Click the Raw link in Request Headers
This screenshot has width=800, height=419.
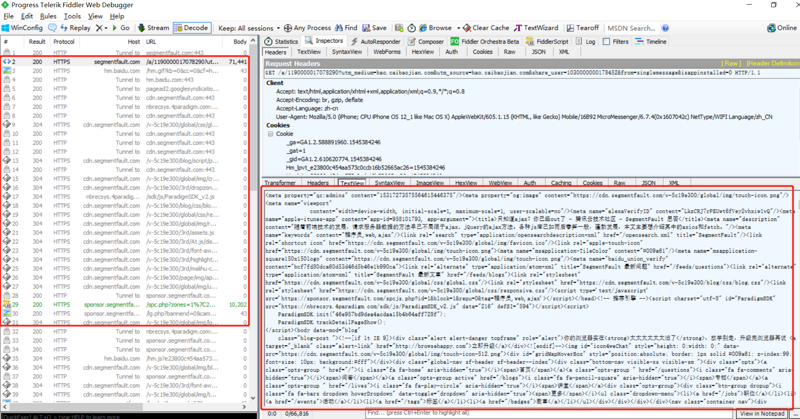(x=731, y=63)
